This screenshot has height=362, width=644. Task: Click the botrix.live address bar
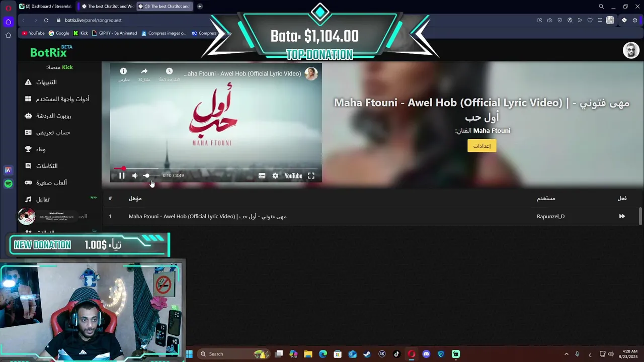tap(93, 20)
